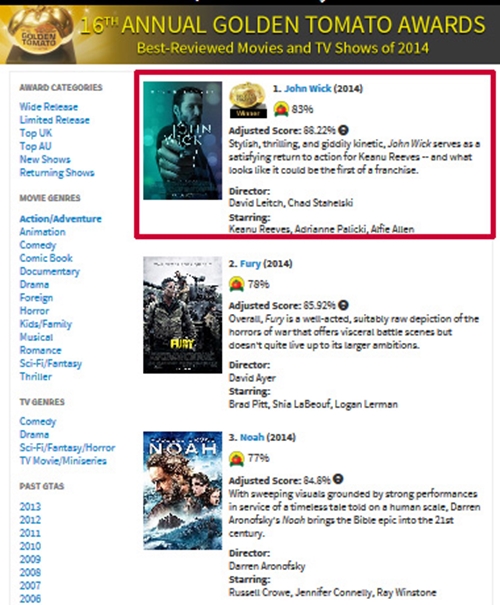Open info icon beside Adjusted Score 84.8%
The height and width of the screenshot is (605, 500).
click(338, 479)
